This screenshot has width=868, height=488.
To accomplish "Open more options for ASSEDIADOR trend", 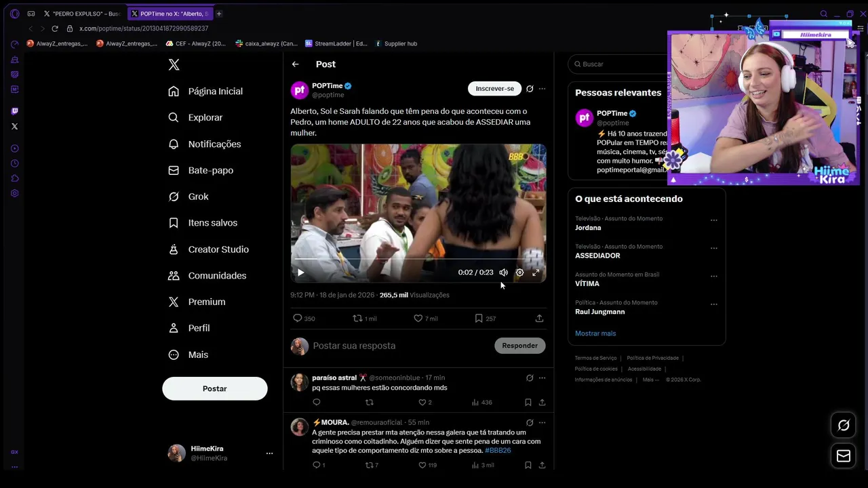I will (713, 248).
